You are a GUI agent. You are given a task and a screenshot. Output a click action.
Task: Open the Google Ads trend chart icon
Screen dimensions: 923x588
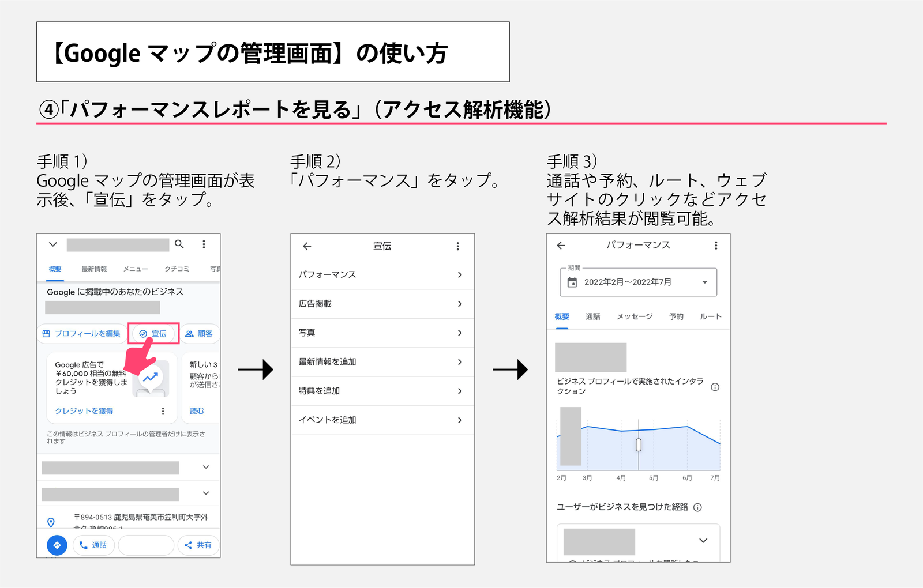click(x=151, y=378)
